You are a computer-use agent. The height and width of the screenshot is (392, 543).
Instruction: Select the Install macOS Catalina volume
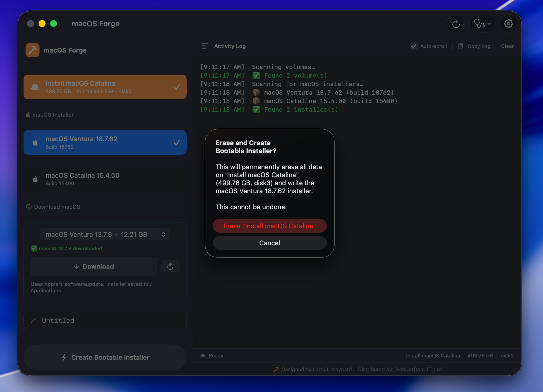coord(105,87)
